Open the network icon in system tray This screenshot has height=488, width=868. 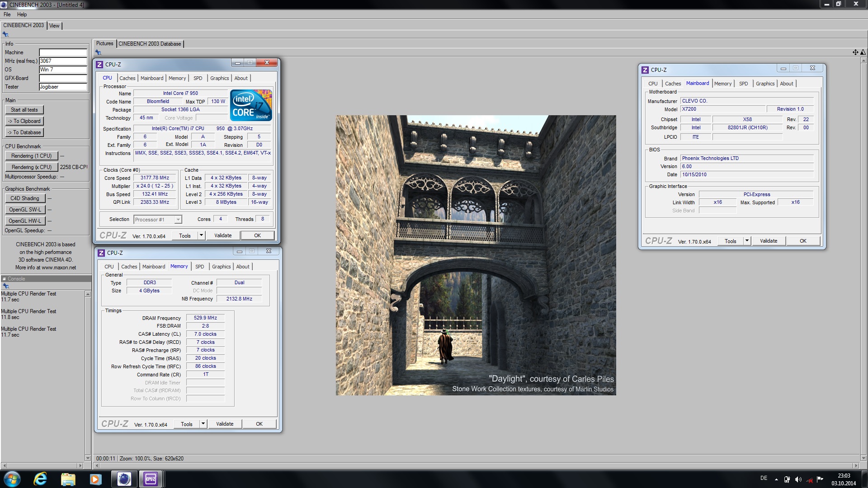pyautogui.click(x=809, y=479)
